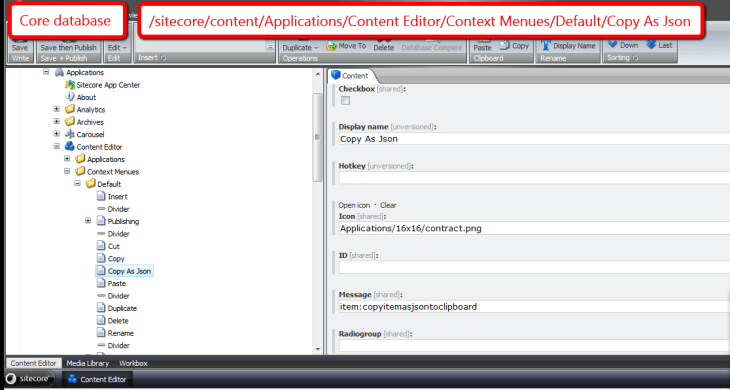
Task: Click the Sitecore App Center icon
Action: [70, 85]
